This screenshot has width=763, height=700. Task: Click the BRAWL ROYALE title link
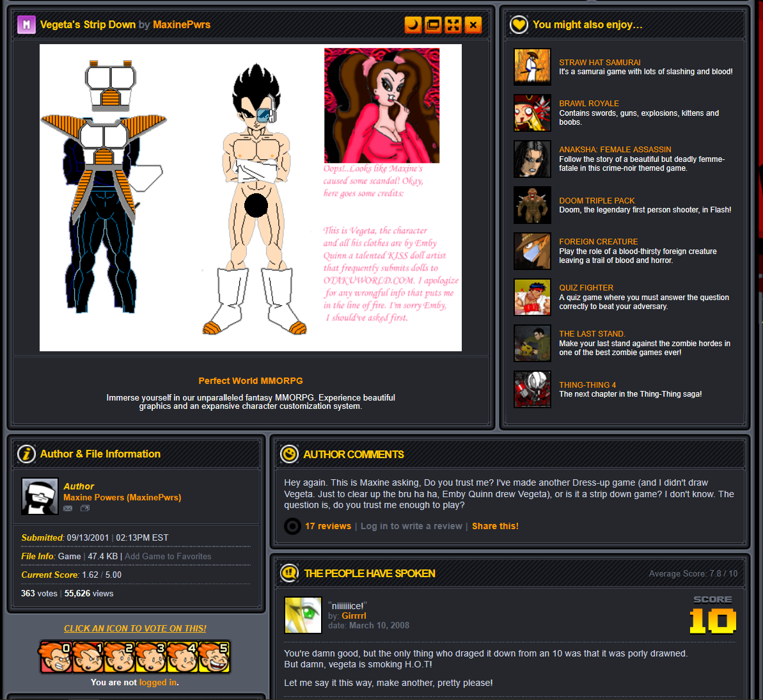point(589,103)
